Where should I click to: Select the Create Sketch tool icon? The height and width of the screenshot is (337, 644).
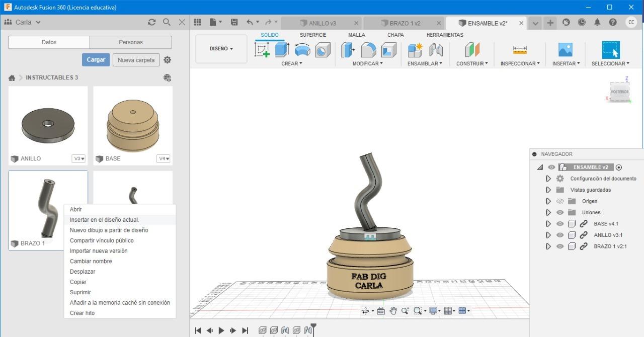tap(262, 50)
